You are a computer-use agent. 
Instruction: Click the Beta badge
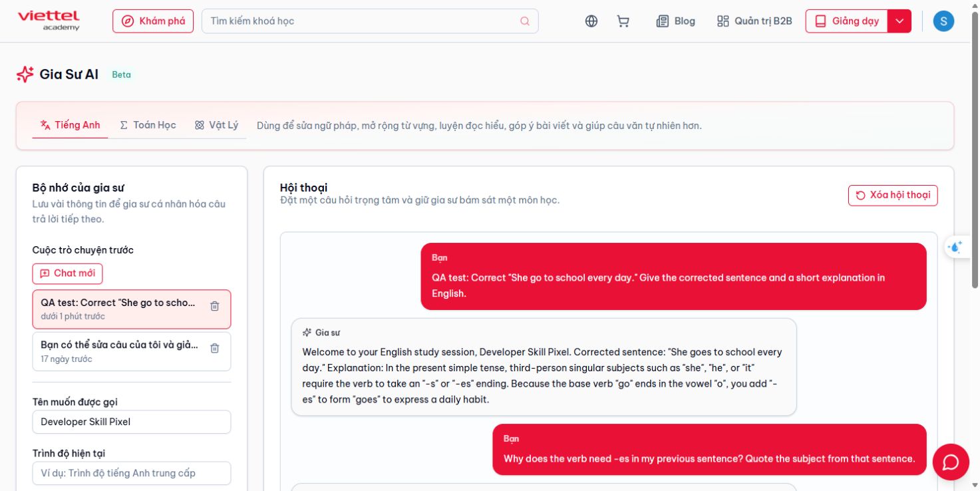point(122,75)
